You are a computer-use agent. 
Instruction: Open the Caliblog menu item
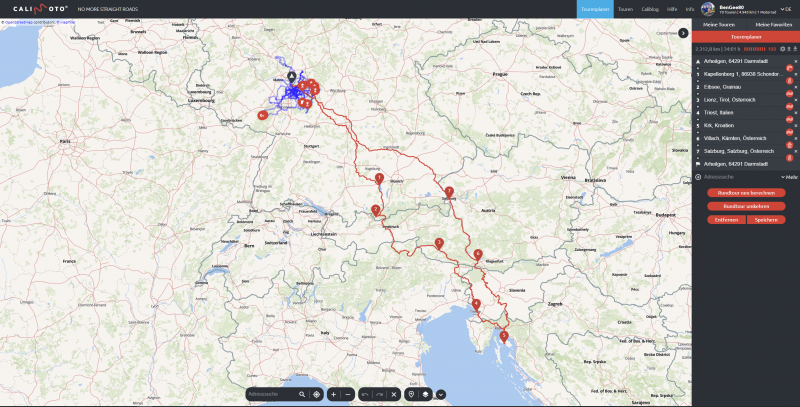(x=650, y=9)
